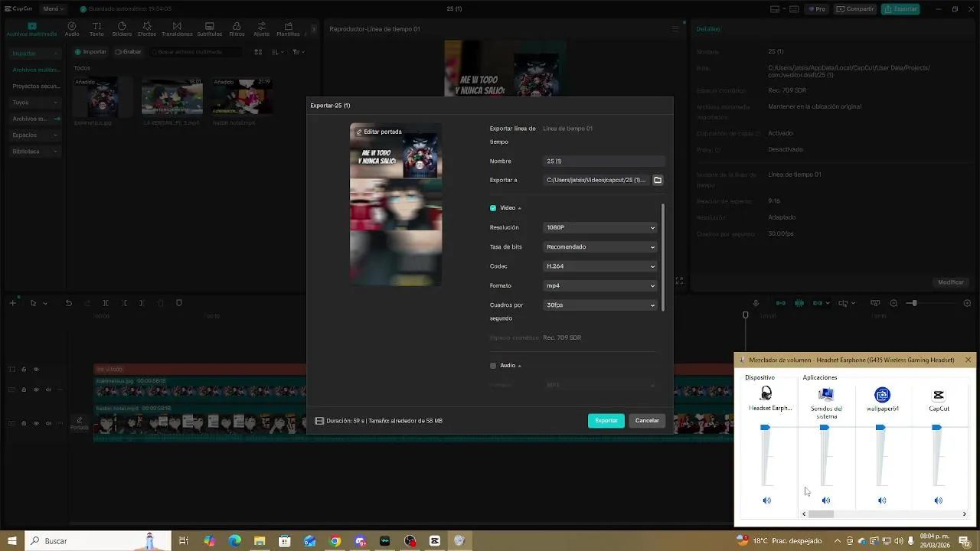Click the undo arrow in timeline toolbar
Viewport: 980px width, 551px height.
[68, 303]
